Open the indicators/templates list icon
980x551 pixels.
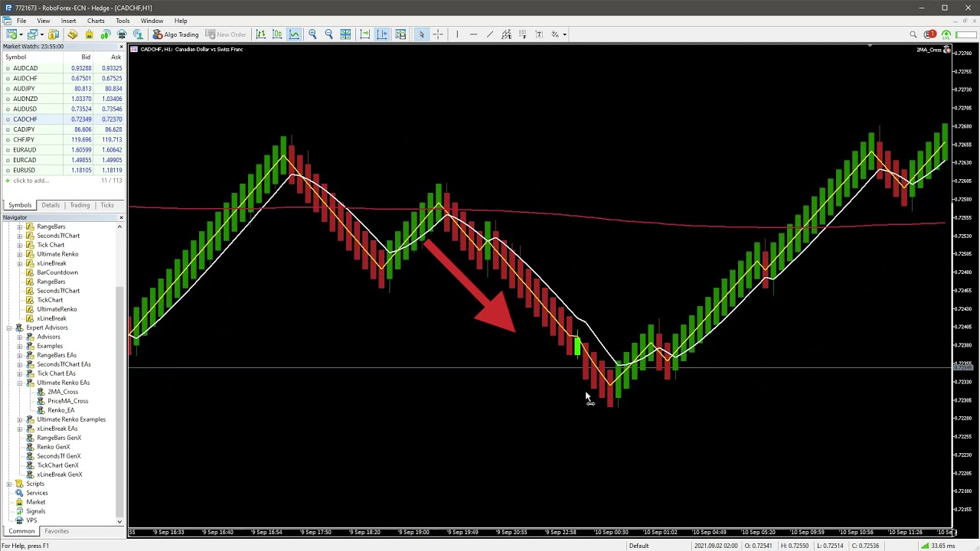[400, 34]
